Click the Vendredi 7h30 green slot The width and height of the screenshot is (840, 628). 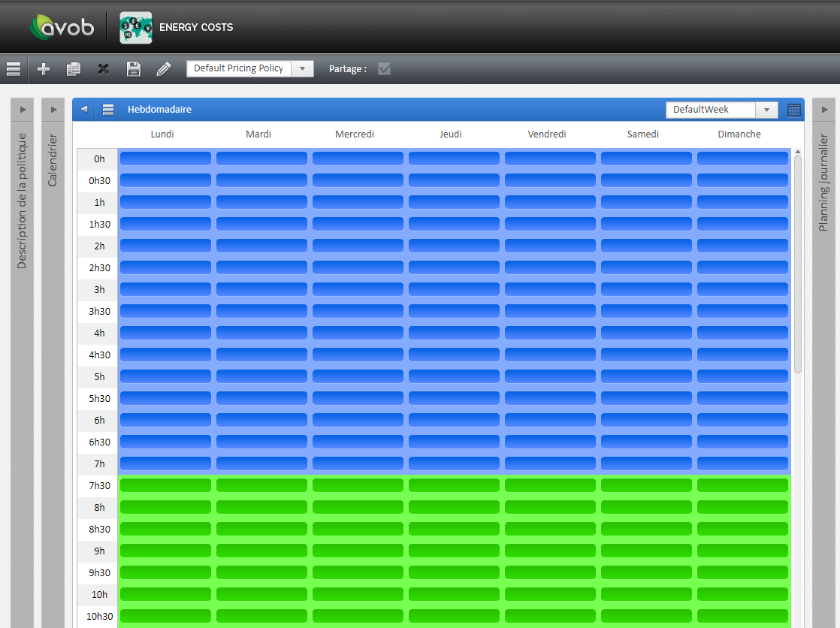(x=550, y=485)
